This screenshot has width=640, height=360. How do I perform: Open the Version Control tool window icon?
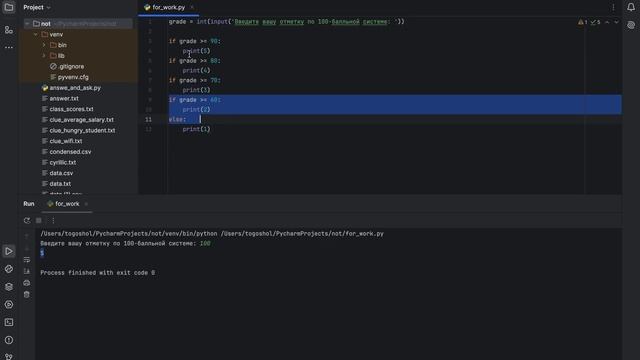(x=9, y=356)
